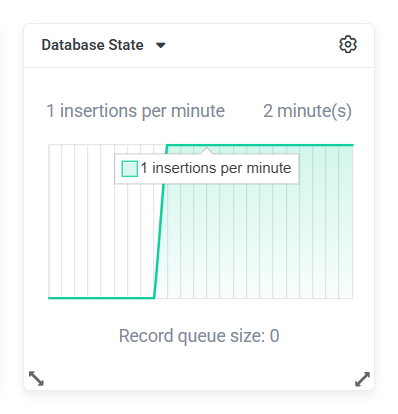Click the "2 minute(s)" time span label
Screen dimensions: 398x414
(307, 111)
